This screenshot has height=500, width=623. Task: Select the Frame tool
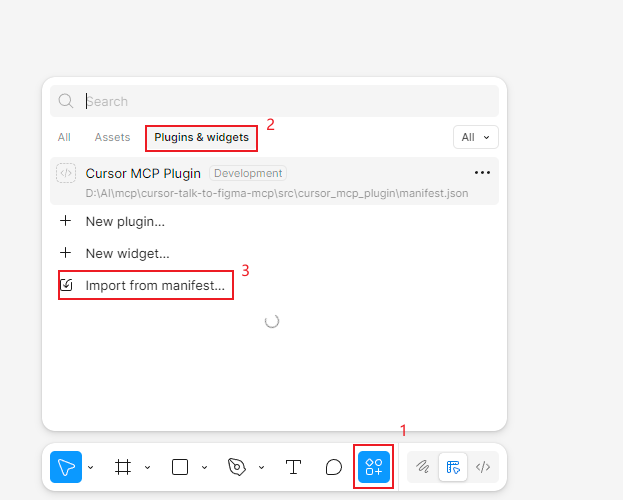click(x=123, y=467)
